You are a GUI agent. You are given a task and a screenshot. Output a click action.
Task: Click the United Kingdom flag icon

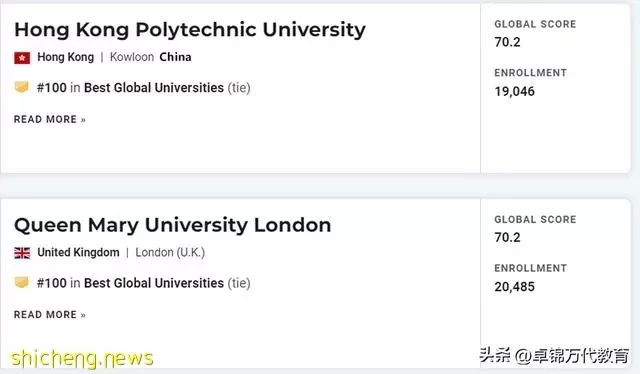coord(22,253)
